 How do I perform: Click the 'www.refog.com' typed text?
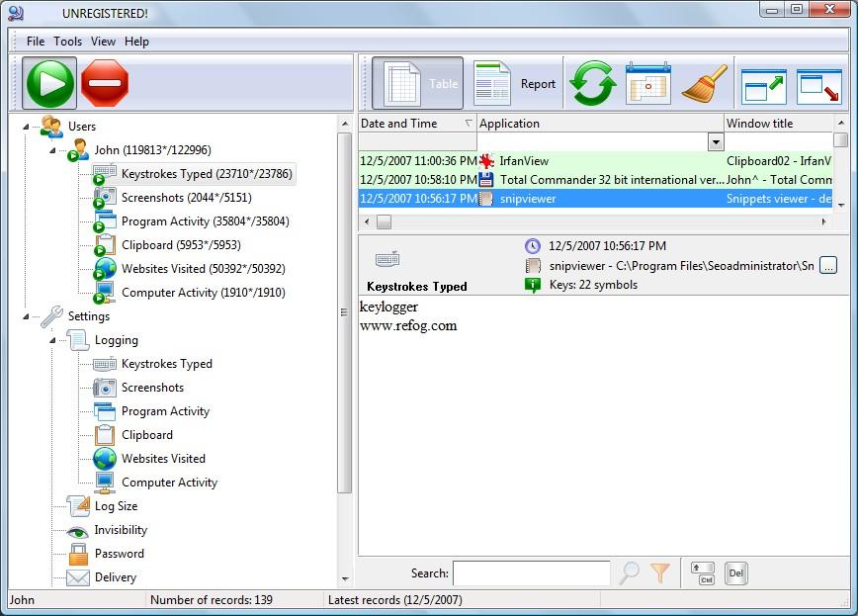click(x=408, y=325)
